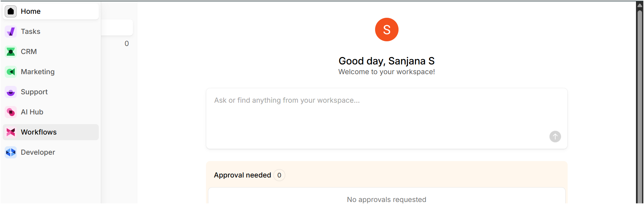
Task: Click the scrollbar up arrow
Action: tap(640, 5)
